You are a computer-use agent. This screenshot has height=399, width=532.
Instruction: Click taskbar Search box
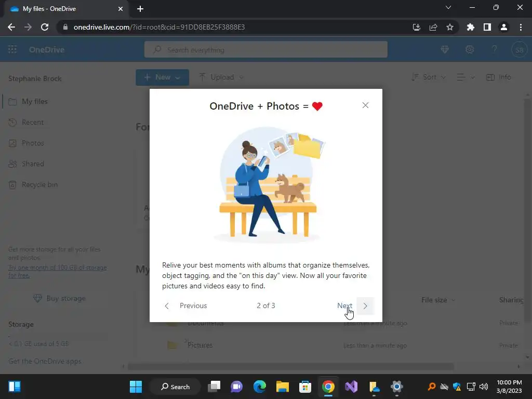175,387
